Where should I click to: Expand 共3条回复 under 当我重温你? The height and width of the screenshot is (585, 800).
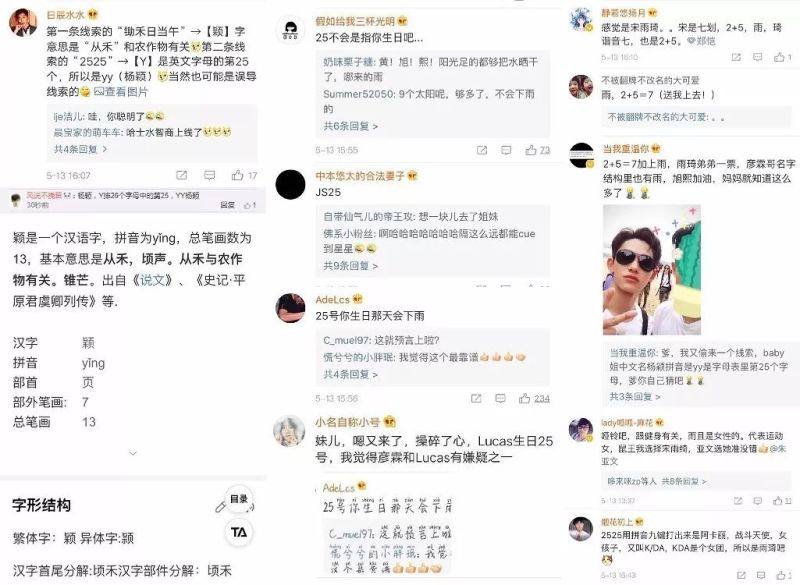pyautogui.click(x=635, y=396)
